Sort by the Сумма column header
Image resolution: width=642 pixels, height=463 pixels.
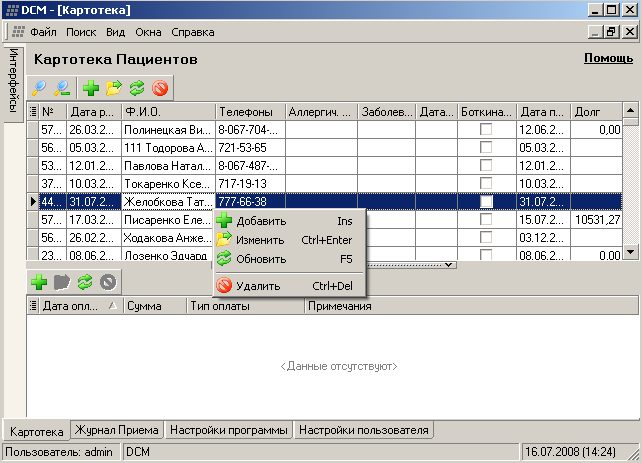pos(155,306)
